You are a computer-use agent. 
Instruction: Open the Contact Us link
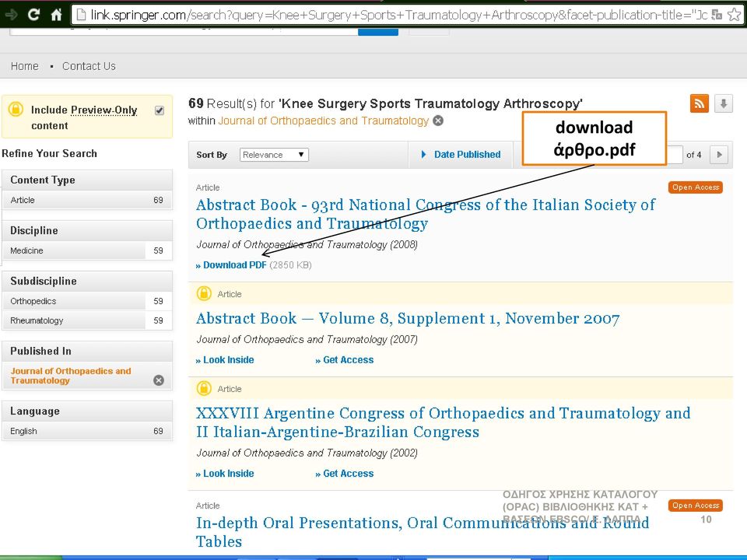coord(89,65)
